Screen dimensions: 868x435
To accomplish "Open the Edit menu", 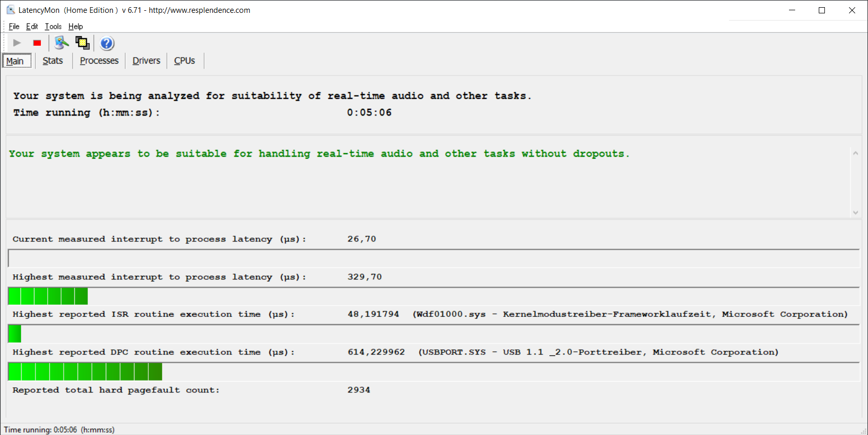I will [x=32, y=27].
